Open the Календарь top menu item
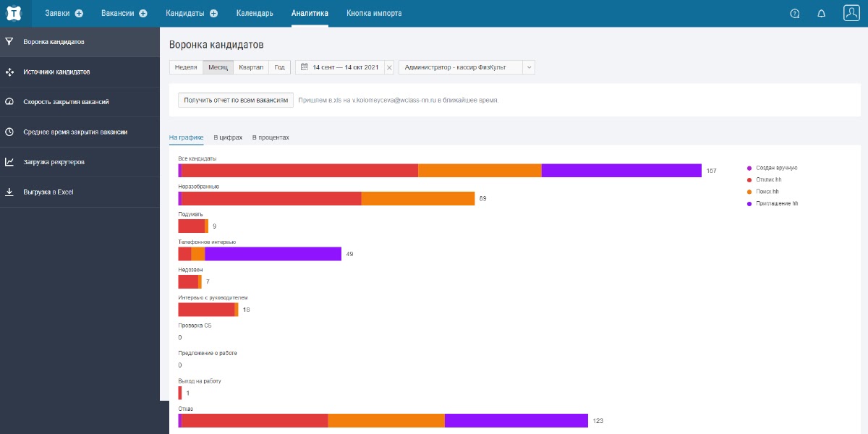 click(x=255, y=13)
